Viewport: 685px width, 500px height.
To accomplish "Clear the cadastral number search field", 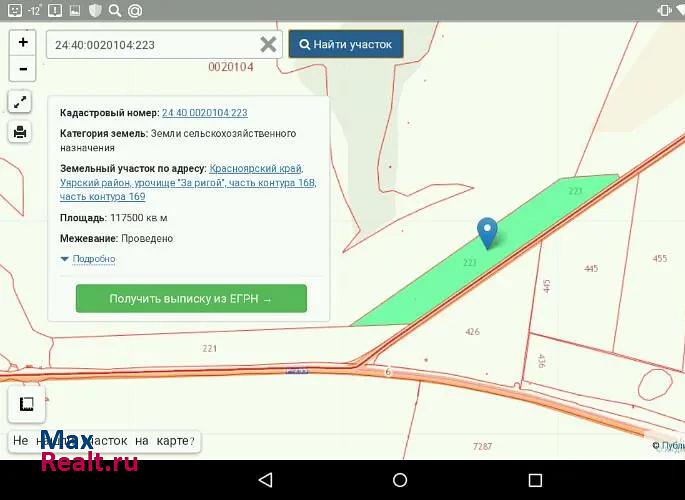I will (x=268, y=45).
